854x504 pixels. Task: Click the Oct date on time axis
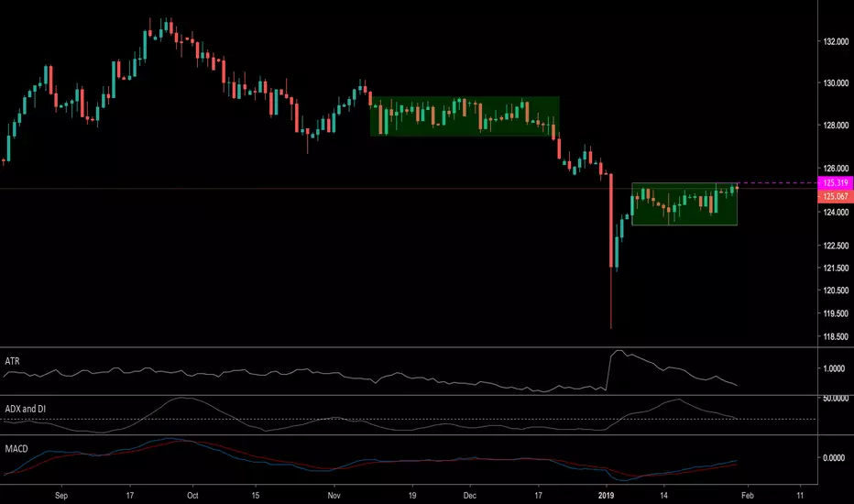192,495
